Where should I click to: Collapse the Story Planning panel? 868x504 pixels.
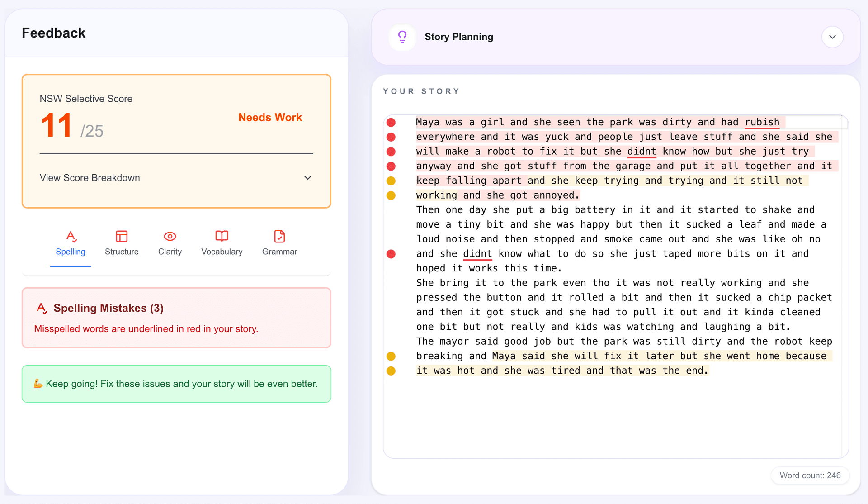[833, 37]
